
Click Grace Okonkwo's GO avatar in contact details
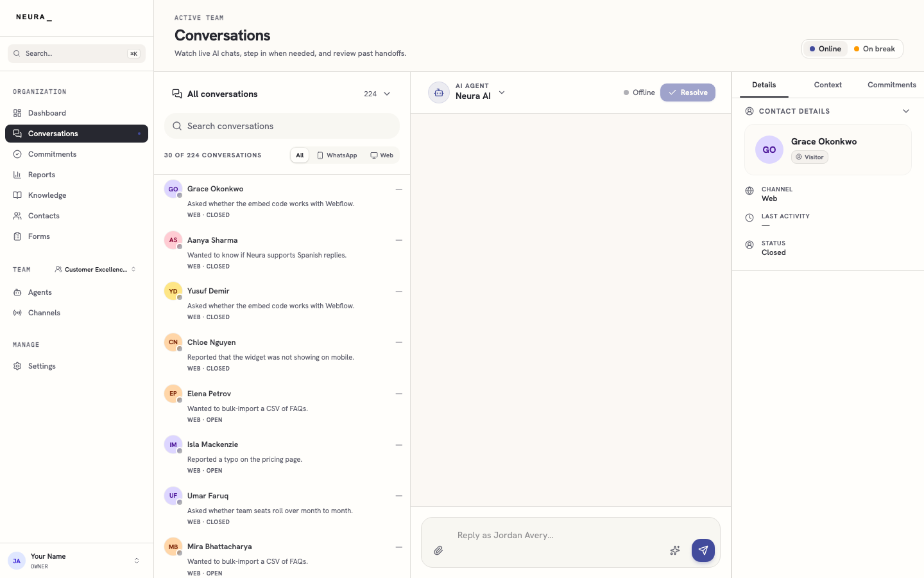769,150
